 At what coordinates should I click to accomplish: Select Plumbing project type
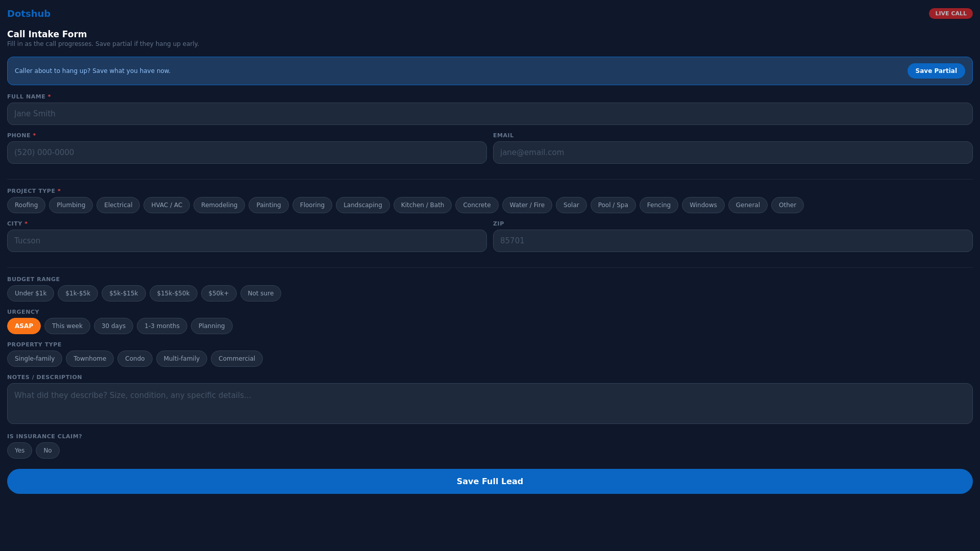click(x=71, y=205)
